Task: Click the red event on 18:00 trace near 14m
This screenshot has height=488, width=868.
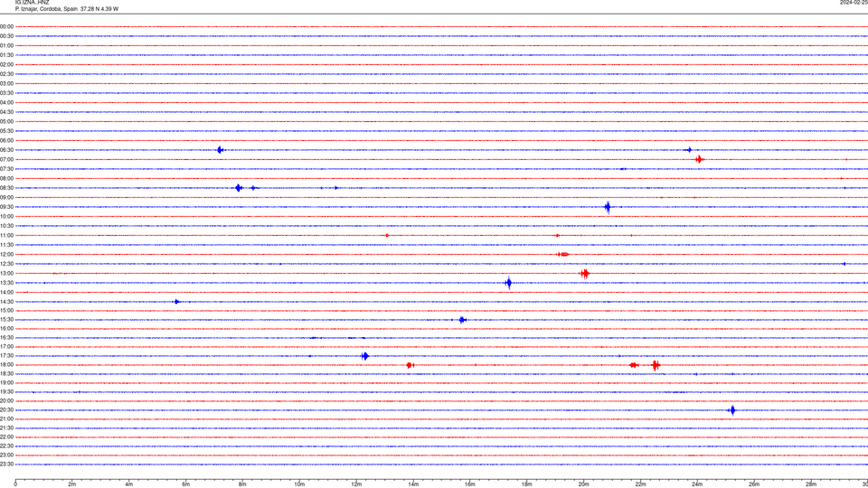Action: click(410, 365)
